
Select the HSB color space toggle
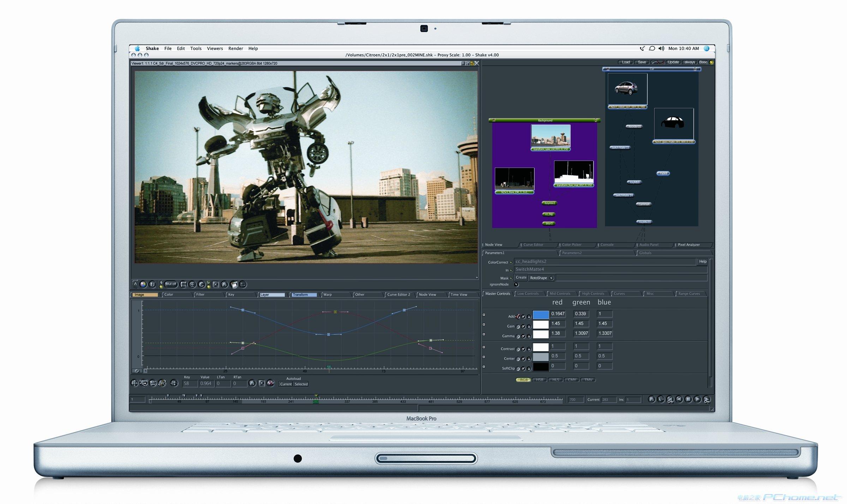pyautogui.click(x=540, y=380)
